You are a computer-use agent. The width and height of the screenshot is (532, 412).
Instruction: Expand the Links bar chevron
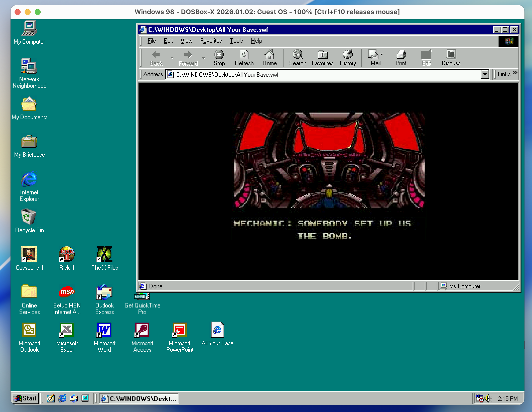[515, 73]
